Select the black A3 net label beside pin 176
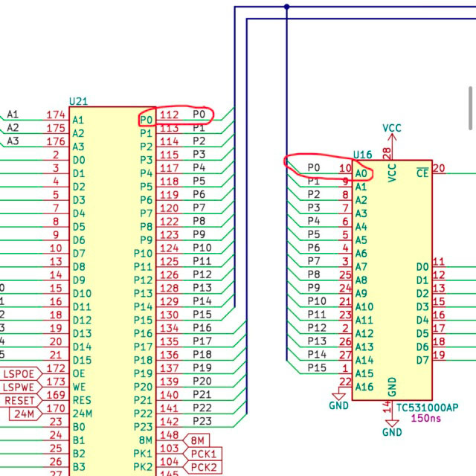Viewport: 476px width, 476px height. pyautogui.click(x=13, y=141)
